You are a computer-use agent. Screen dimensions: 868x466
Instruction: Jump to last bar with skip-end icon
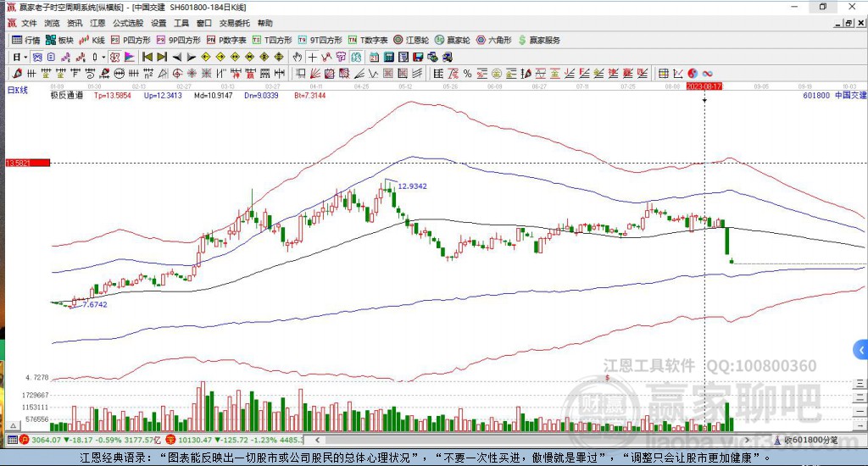click(162, 57)
